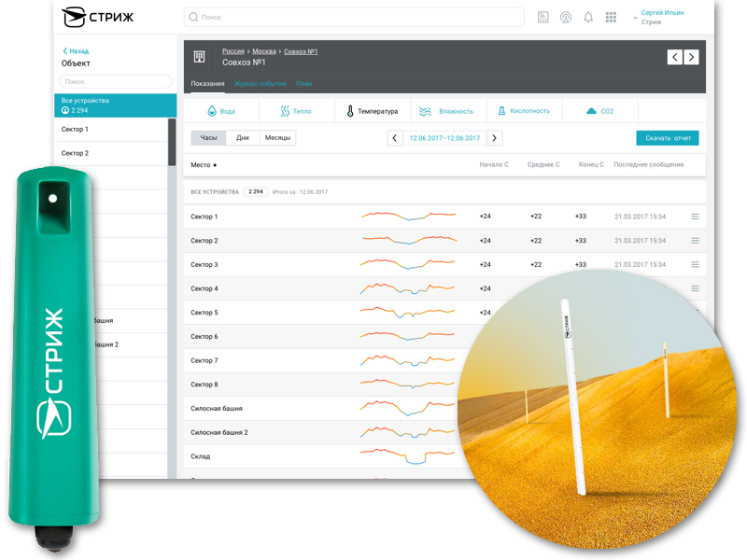Select Сектор 2 in sidebar

point(110,153)
